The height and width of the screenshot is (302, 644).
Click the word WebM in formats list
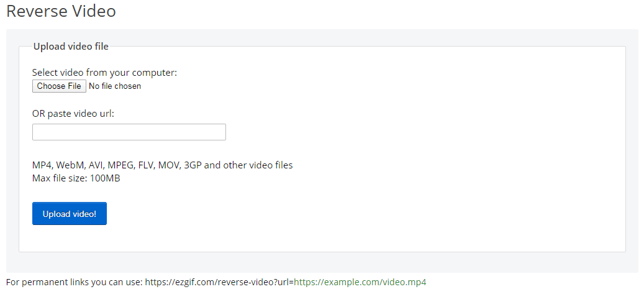[x=71, y=165]
